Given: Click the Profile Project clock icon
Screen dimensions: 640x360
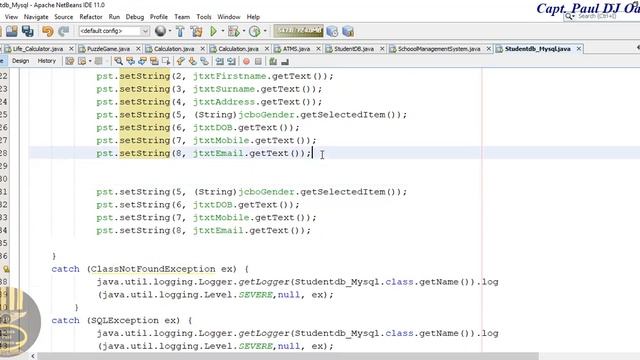Looking at the screenshot, I should coord(254,31).
